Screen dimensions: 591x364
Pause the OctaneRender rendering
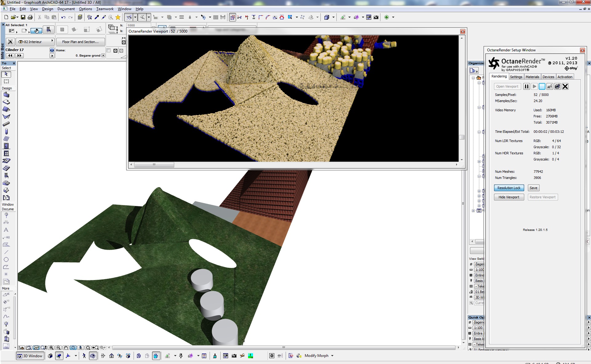[526, 86]
